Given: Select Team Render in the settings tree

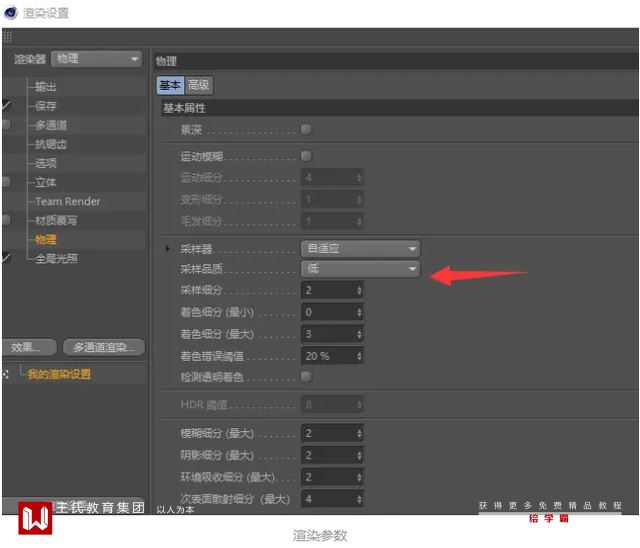Looking at the screenshot, I should coord(68,201).
